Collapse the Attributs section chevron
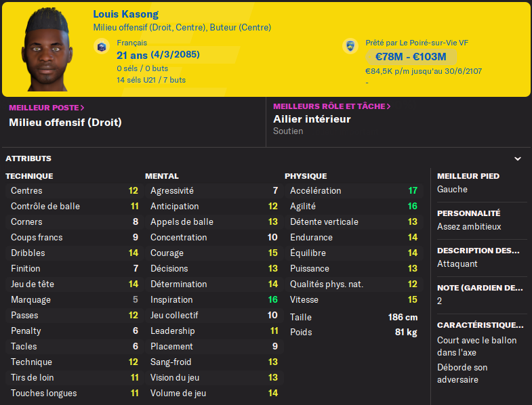 [518, 158]
